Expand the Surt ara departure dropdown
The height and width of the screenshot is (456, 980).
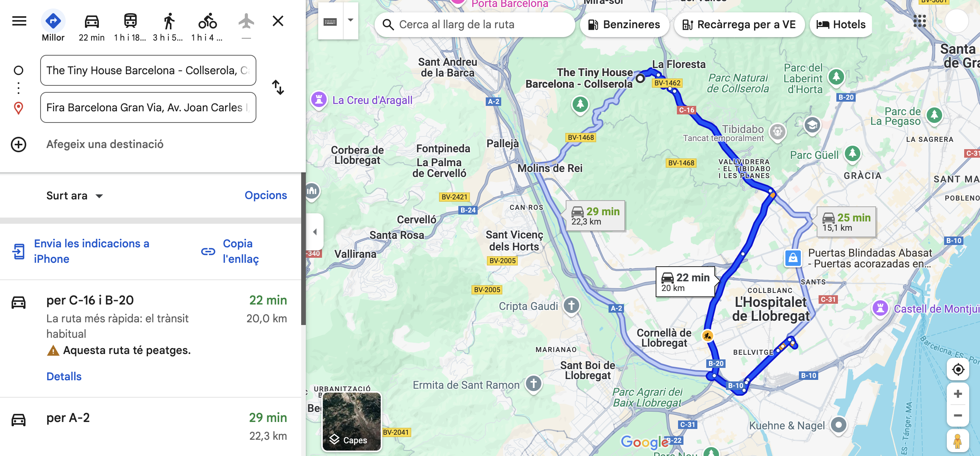point(75,196)
